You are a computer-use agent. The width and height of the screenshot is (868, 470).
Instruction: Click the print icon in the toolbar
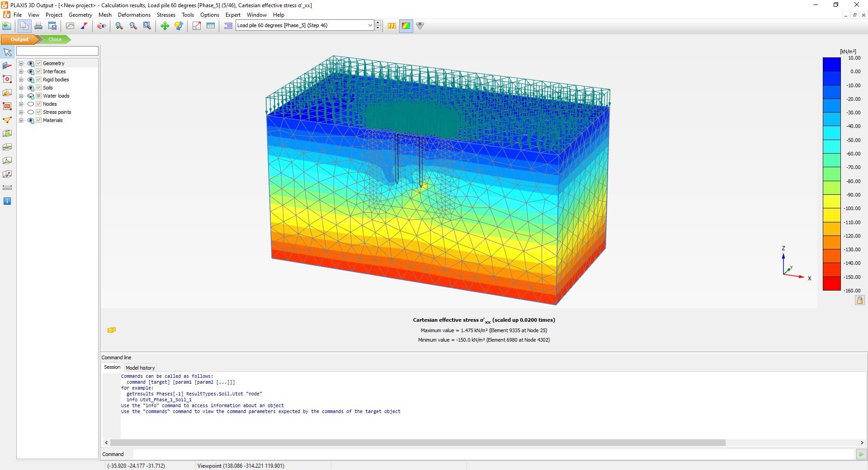pyautogui.click(x=38, y=26)
